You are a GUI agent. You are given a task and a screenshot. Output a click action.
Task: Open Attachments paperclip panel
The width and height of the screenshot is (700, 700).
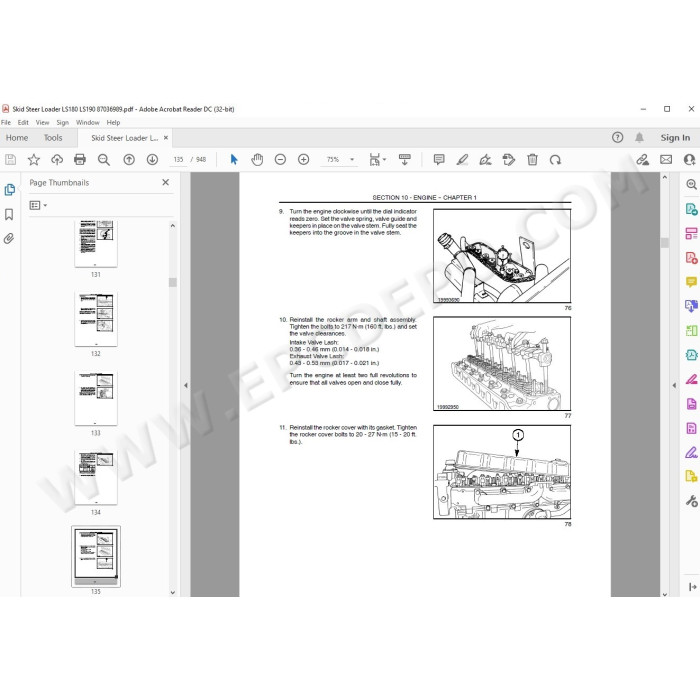coord(9,239)
